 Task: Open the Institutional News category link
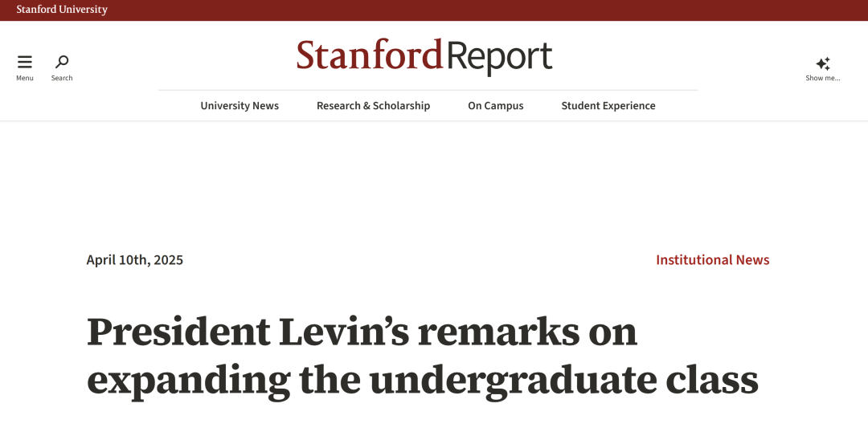pos(713,260)
